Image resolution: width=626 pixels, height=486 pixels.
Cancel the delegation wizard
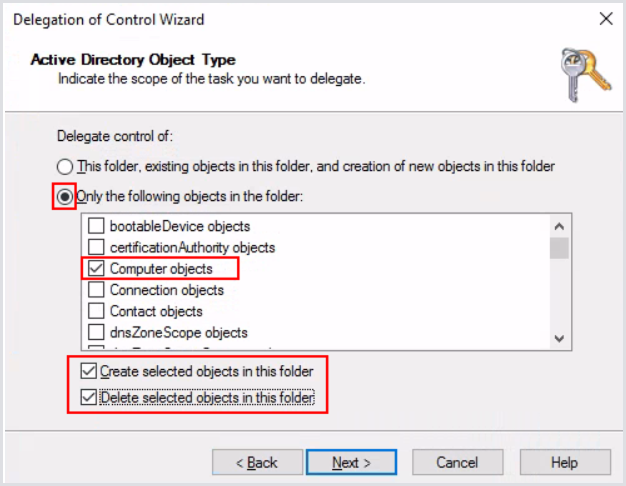click(457, 462)
